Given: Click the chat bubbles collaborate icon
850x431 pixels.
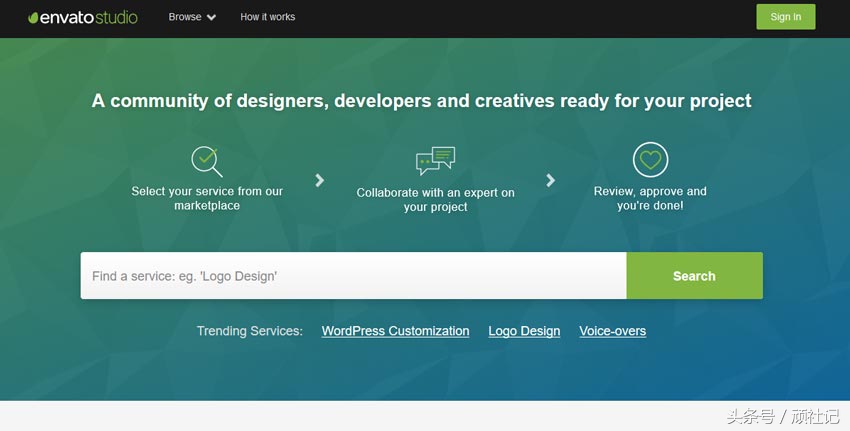Looking at the screenshot, I should point(435,161).
